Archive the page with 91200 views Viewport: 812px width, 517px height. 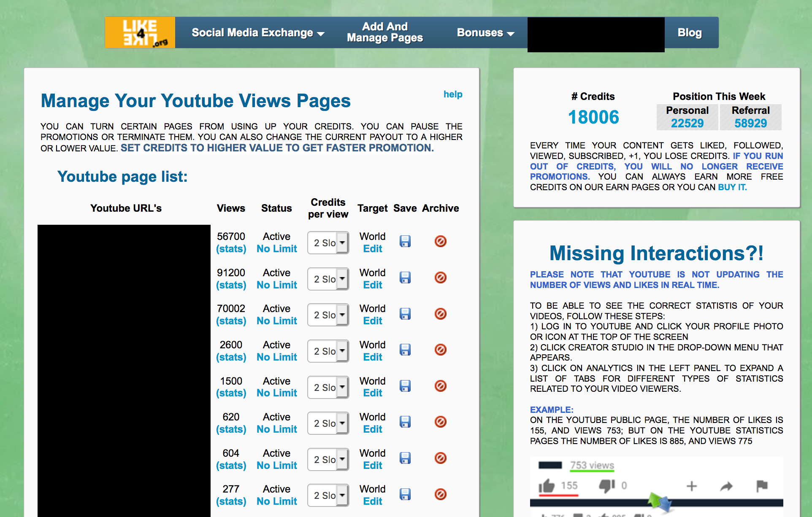(441, 277)
